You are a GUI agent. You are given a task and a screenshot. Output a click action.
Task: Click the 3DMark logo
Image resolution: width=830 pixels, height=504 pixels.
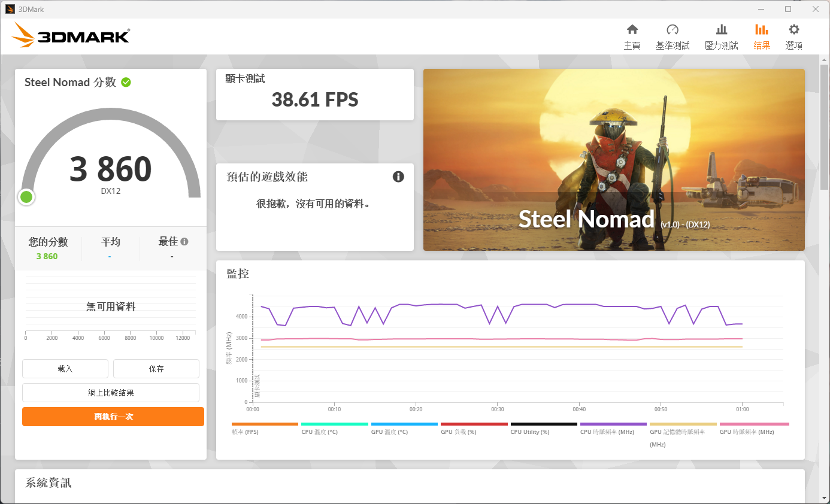click(71, 35)
